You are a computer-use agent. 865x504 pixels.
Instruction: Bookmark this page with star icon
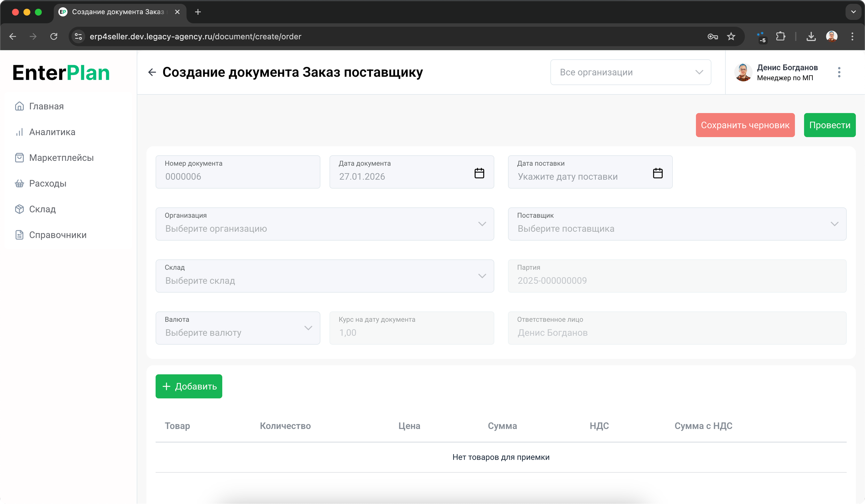click(731, 36)
